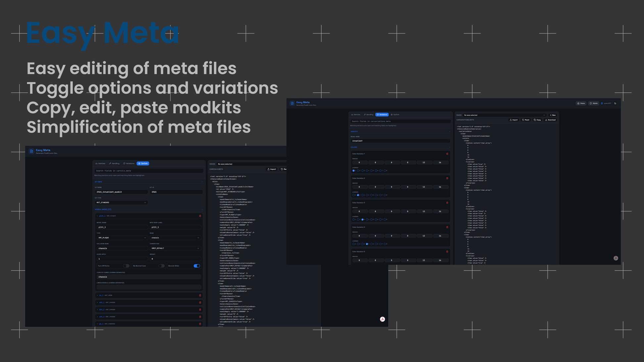
Task: Delete the tc_1 mod entry
Action: pos(200,295)
